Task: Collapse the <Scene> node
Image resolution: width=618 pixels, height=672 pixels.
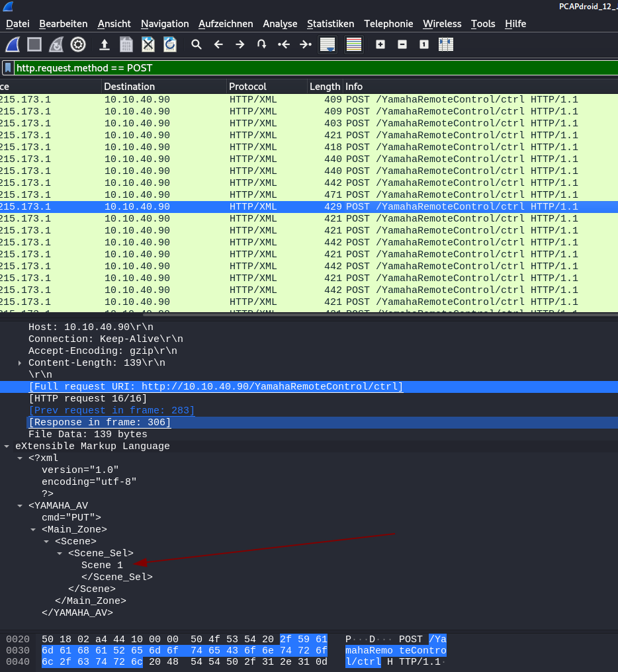Action: point(46,542)
